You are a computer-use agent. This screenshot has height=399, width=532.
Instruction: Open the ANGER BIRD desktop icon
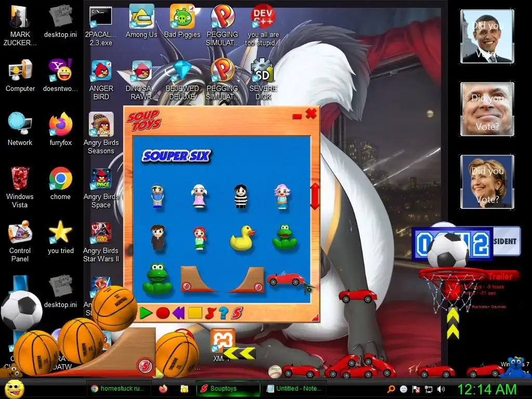tap(101, 80)
